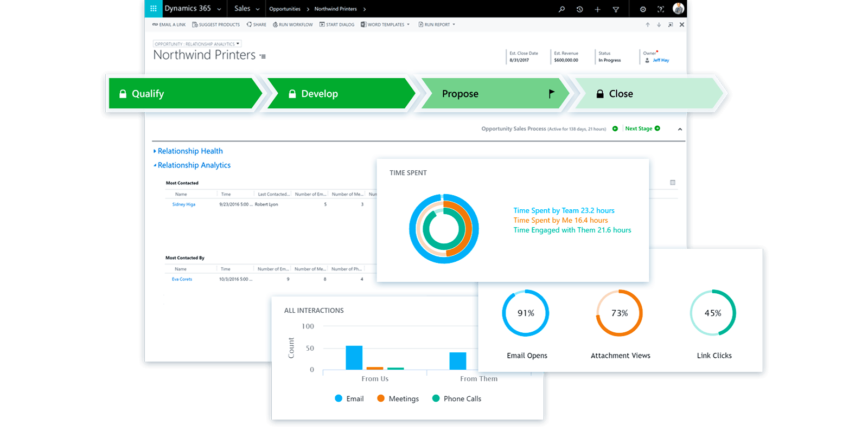Click Opportunities breadcrumb
This screenshot has width=868, height=438.
[x=285, y=9]
